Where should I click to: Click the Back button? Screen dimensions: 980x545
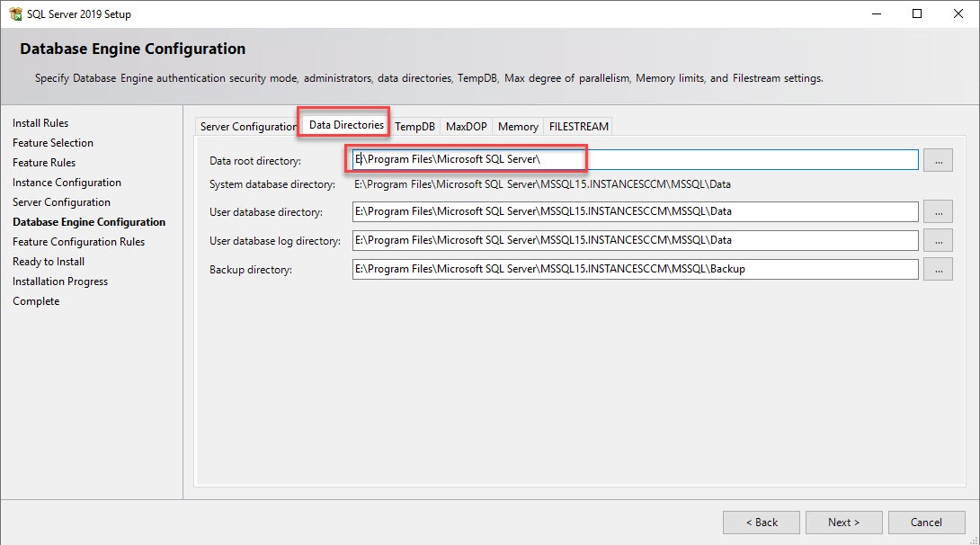click(761, 522)
